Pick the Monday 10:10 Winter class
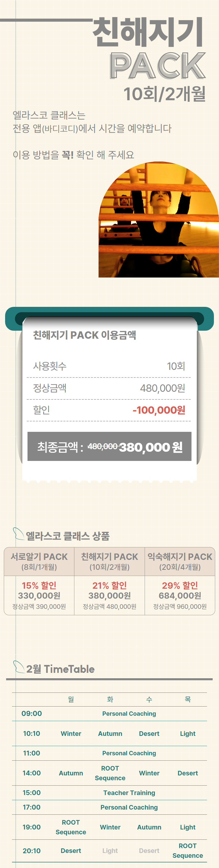 point(71,734)
